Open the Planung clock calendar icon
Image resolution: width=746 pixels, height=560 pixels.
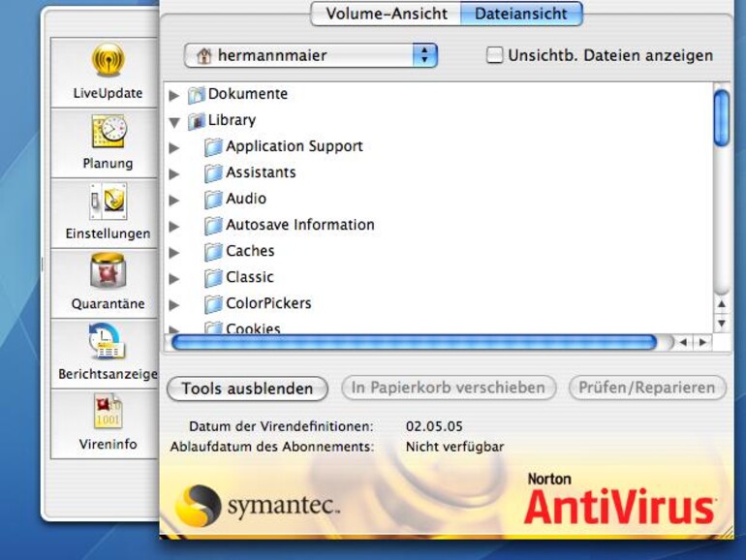tap(109, 131)
